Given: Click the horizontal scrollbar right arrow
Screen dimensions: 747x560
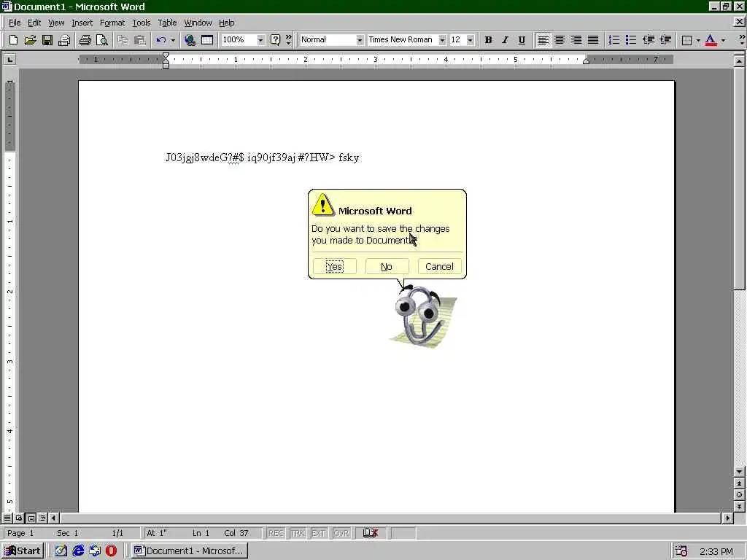Looking at the screenshot, I should tap(727, 518).
